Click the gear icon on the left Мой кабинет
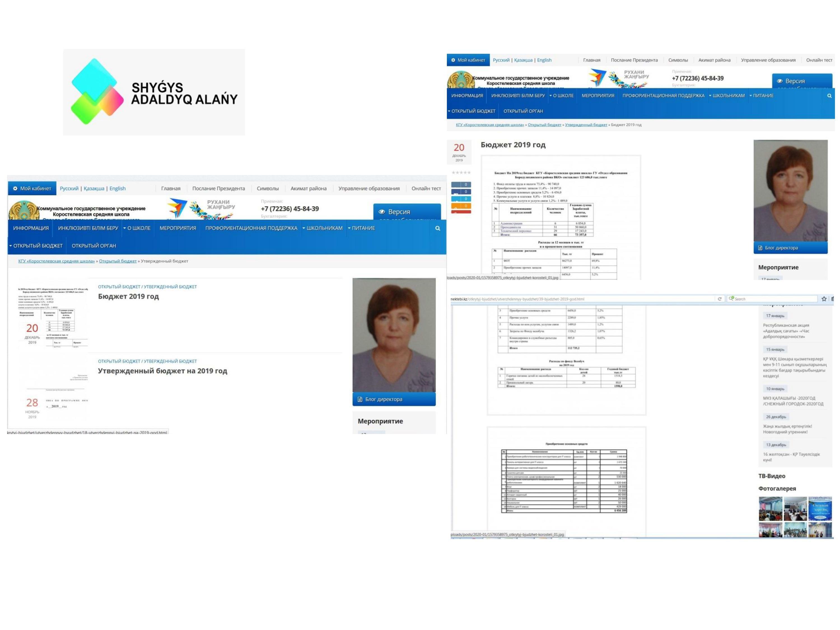This screenshot has height=630, width=840. [x=15, y=188]
